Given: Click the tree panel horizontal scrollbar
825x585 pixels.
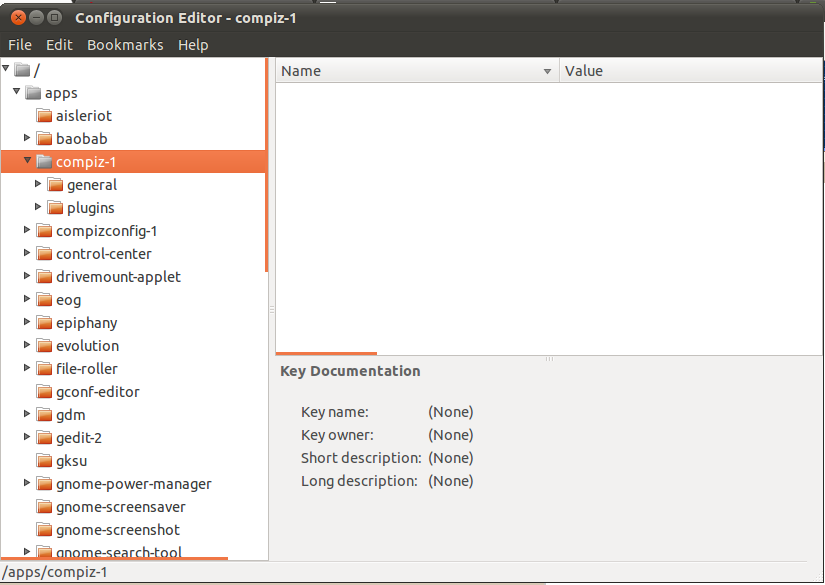Looking at the screenshot, I should [x=115, y=558].
